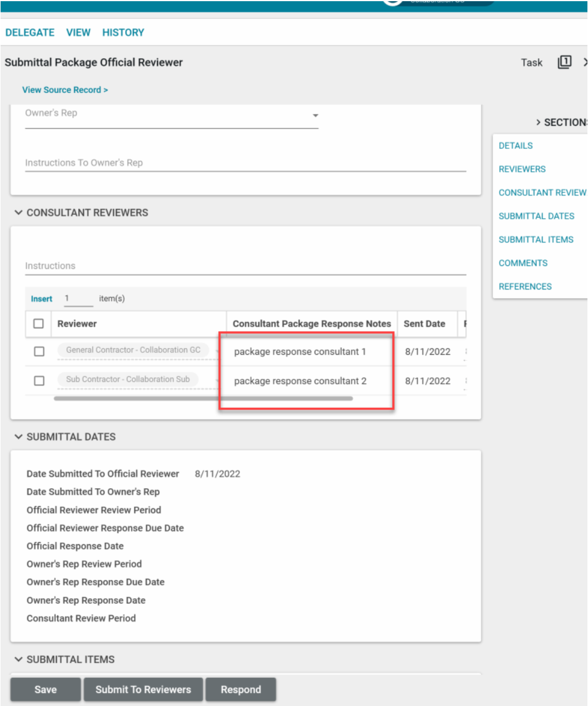Click the Submit To Reviewers button
This screenshot has width=588, height=706.
(x=143, y=690)
